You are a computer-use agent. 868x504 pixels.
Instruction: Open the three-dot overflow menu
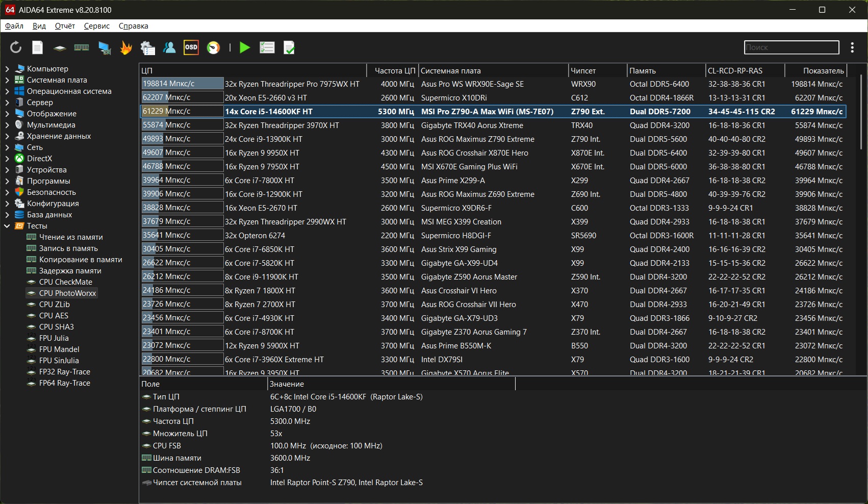pos(852,47)
